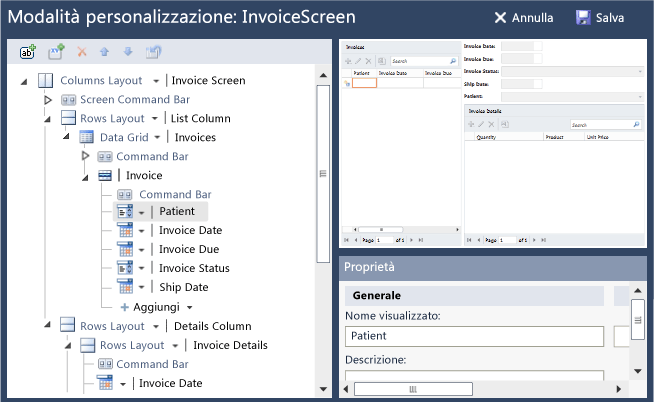
Task: Open the Invoice Details Rows Layout dropdown
Action: [175, 346]
